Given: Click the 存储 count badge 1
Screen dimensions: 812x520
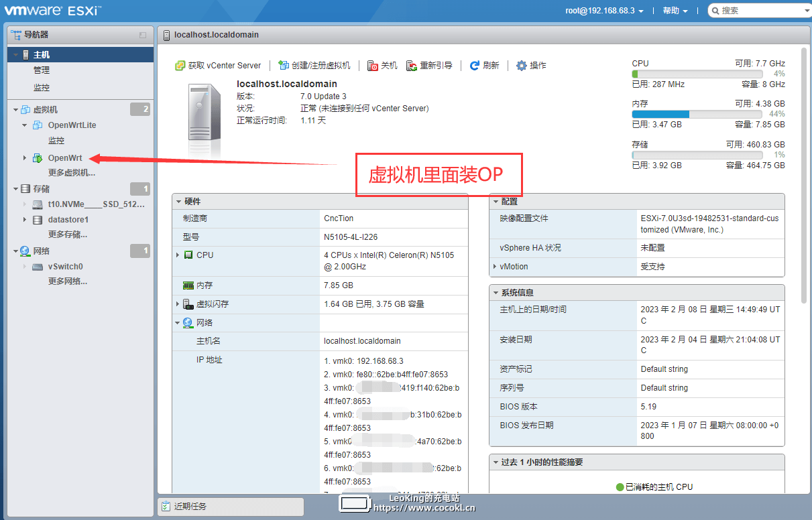Looking at the screenshot, I should tap(140, 189).
